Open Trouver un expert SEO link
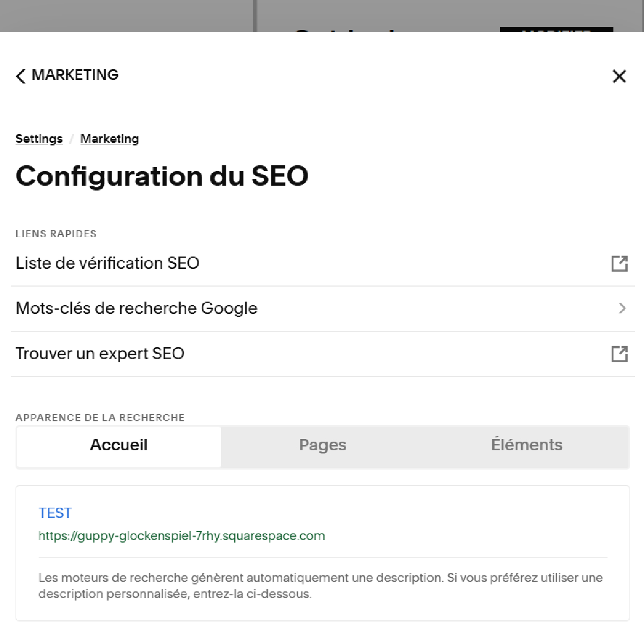Screen dimensions: 644x644 (x=323, y=354)
